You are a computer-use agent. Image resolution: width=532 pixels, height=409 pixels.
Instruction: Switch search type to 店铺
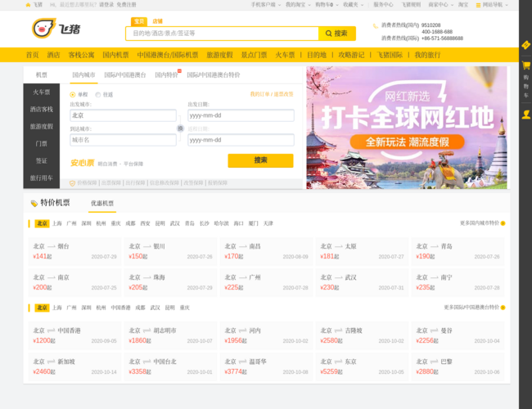(157, 21)
